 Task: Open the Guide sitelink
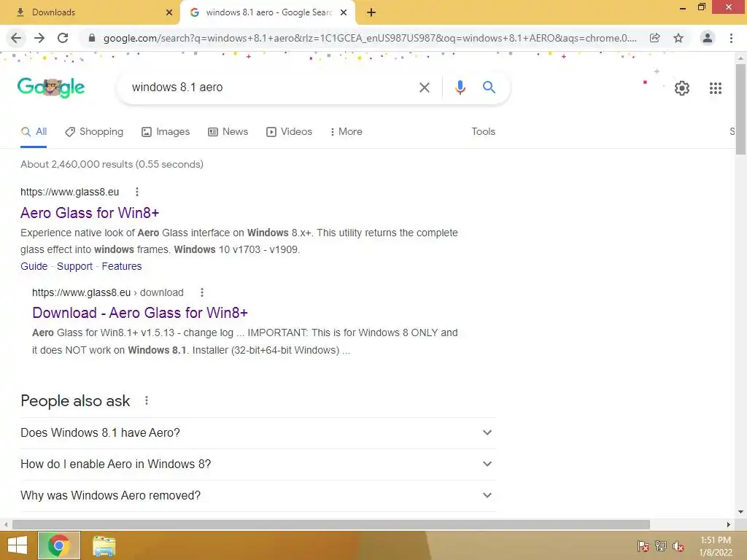point(34,266)
